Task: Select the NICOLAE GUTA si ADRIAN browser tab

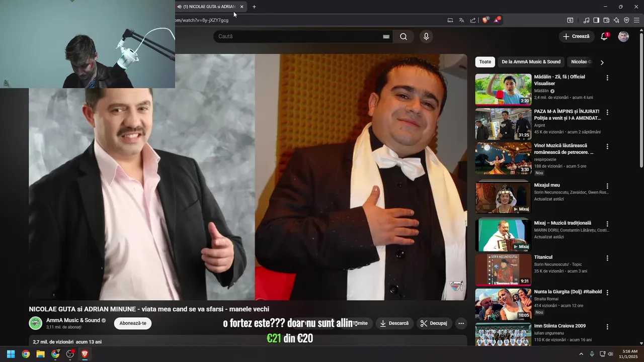Action: point(209,7)
